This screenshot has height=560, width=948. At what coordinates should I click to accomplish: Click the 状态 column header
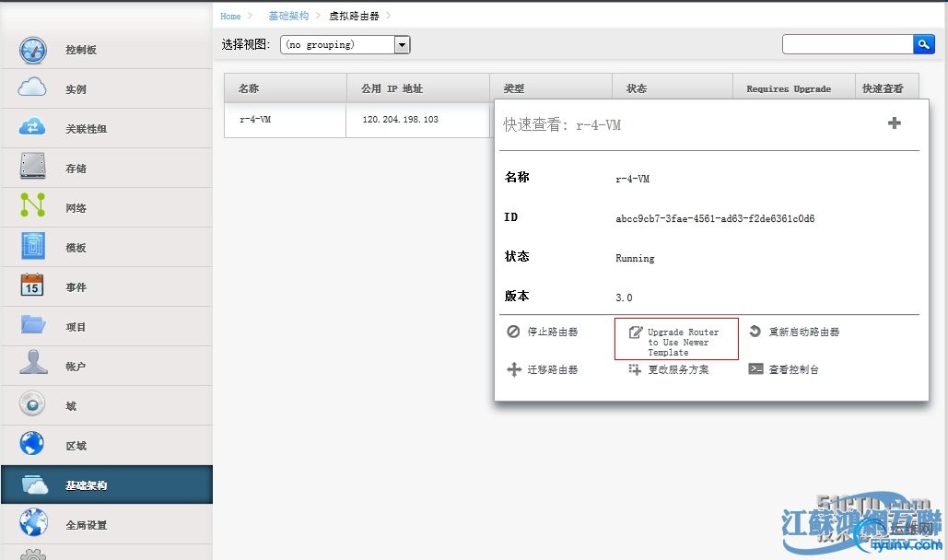pos(673,88)
